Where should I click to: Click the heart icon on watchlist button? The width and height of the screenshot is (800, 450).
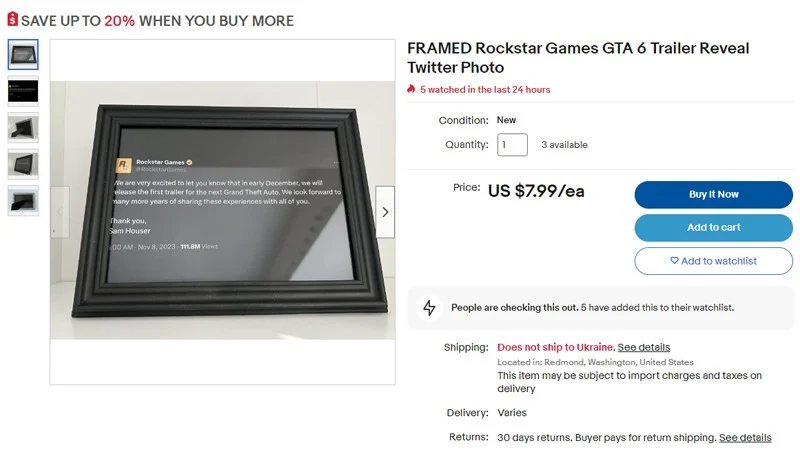point(674,261)
